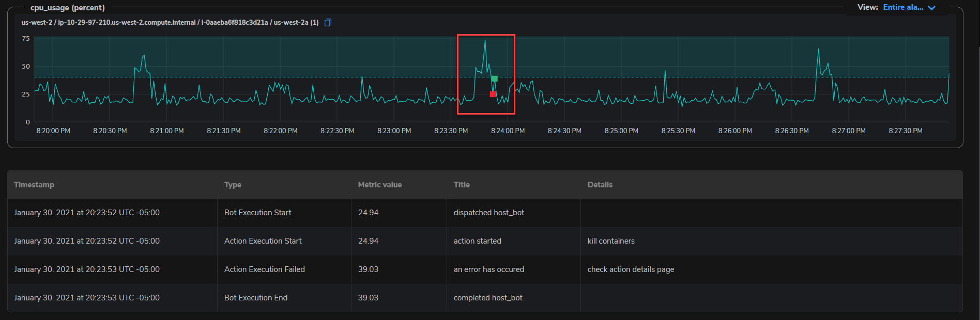
Task: Click the red marker on the CPU chart
Action: pyautogui.click(x=493, y=94)
